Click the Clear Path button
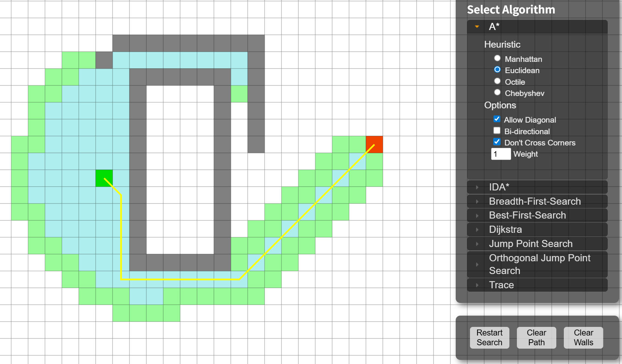Screen dimensions: 622x364 coord(536,338)
